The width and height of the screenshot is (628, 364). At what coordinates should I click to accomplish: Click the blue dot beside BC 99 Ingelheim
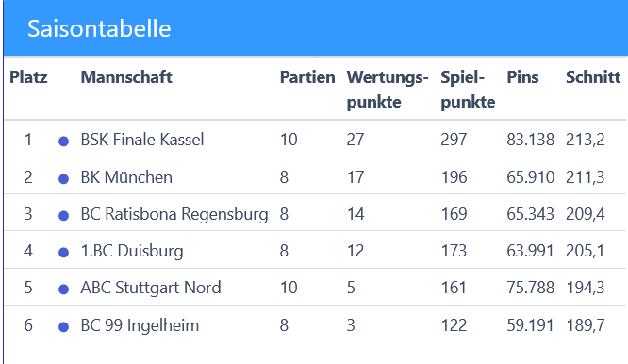[63, 327]
